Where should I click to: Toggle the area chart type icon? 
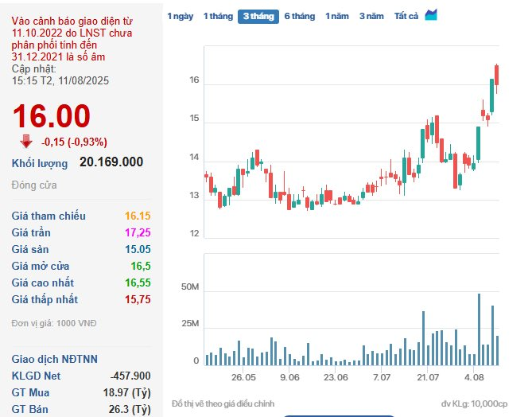point(431,14)
